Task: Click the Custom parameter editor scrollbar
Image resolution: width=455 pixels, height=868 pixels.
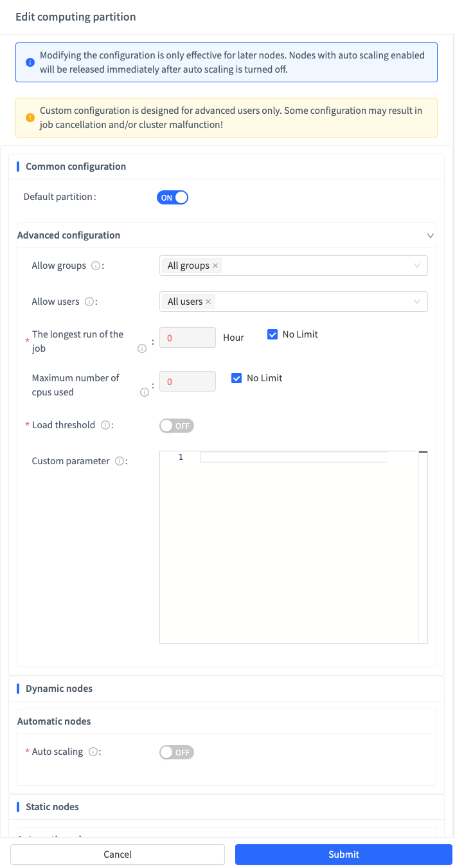Action: (x=423, y=547)
